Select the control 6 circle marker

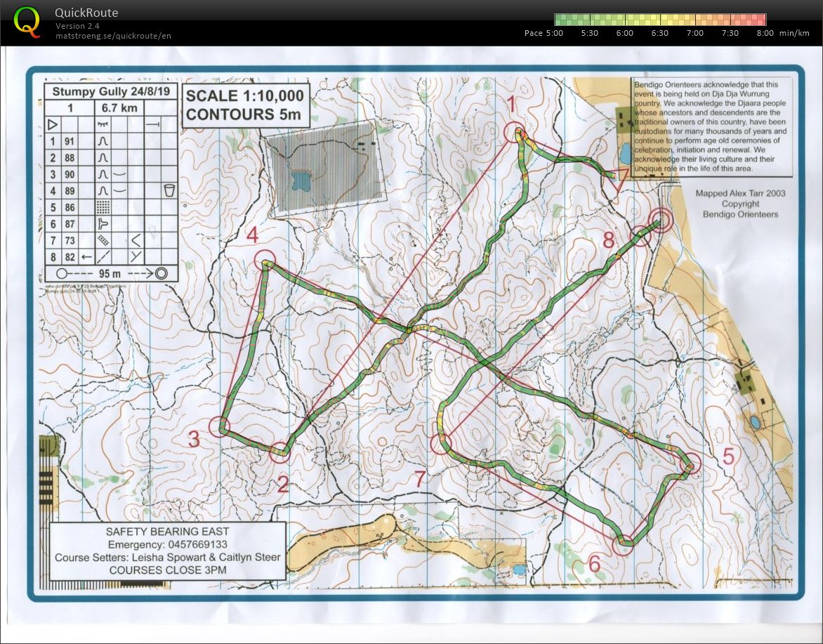pos(623,544)
